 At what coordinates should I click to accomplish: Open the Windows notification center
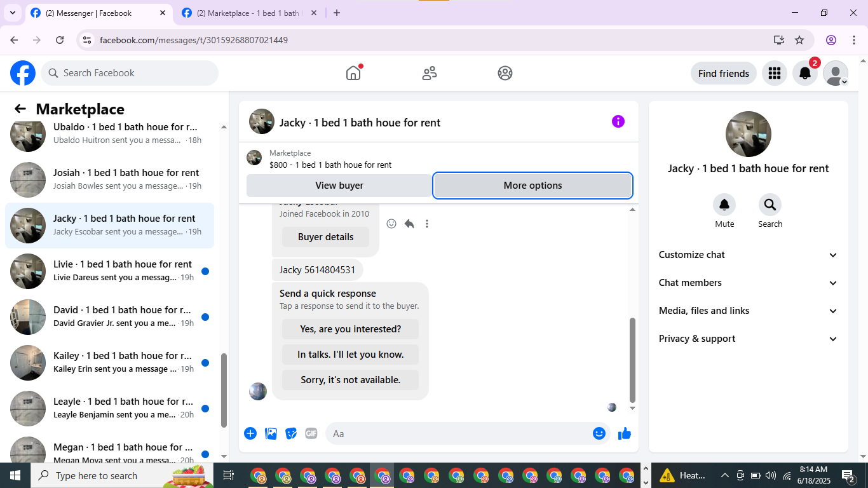pyautogui.click(x=848, y=475)
